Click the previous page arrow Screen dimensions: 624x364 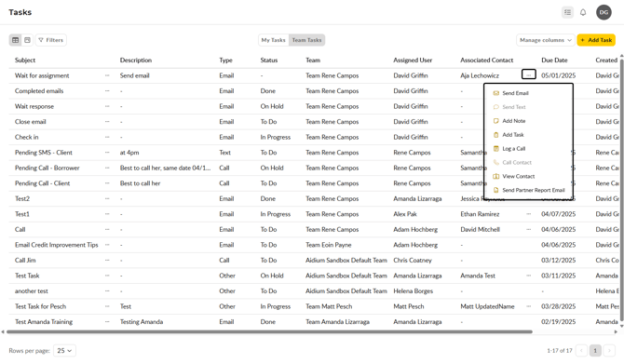click(x=581, y=350)
